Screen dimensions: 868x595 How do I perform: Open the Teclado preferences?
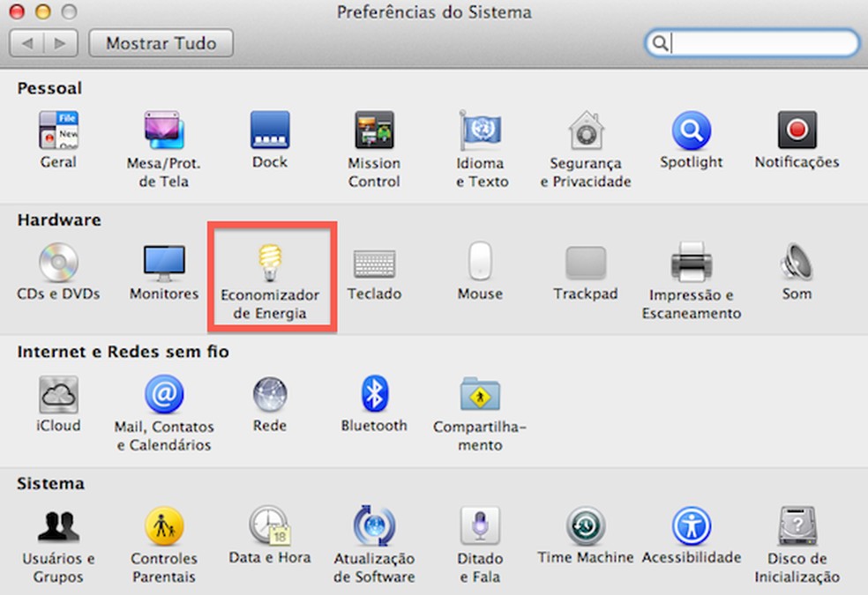coord(374,260)
